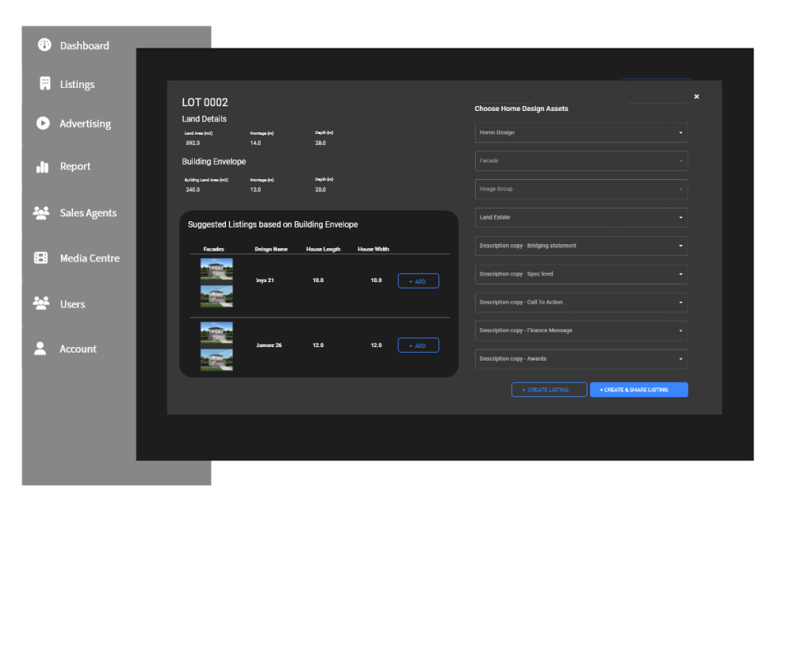Click the Advertising play icon

pyautogui.click(x=43, y=123)
